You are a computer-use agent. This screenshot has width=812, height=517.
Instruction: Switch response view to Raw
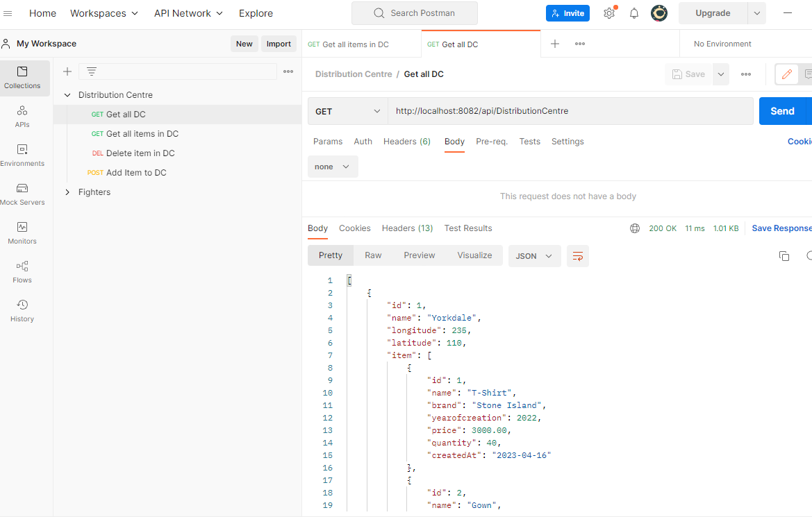pos(373,255)
